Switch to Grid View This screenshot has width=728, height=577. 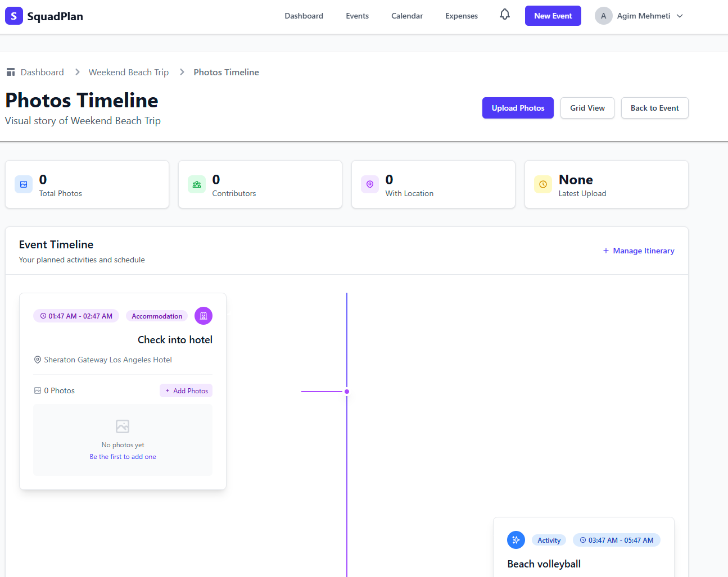[x=587, y=108]
